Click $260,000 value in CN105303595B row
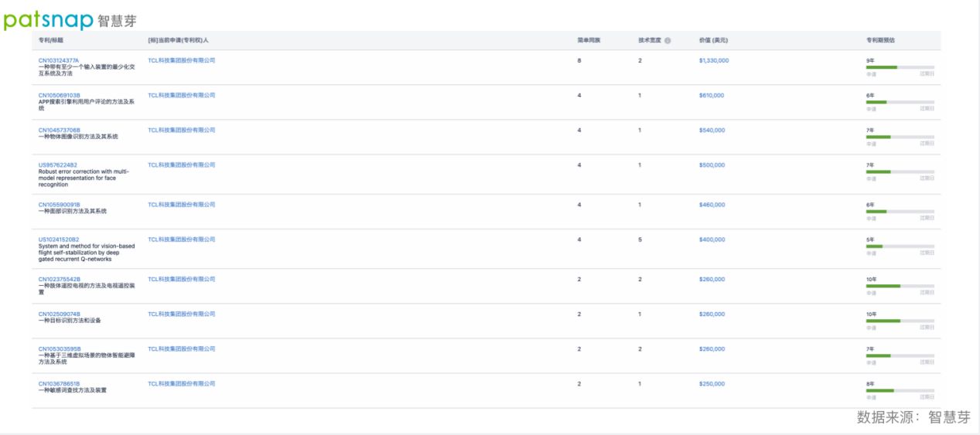This screenshot has width=980, height=435. point(712,348)
